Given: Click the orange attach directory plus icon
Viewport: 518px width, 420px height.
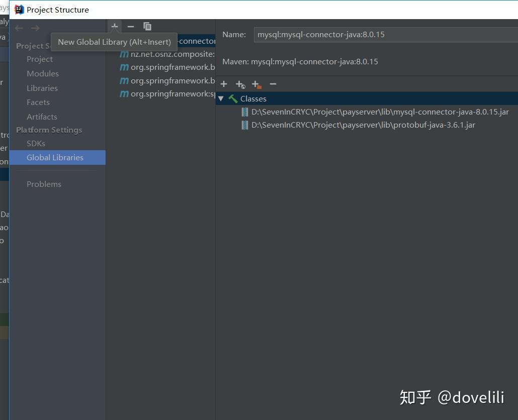Looking at the screenshot, I should 256,84.
